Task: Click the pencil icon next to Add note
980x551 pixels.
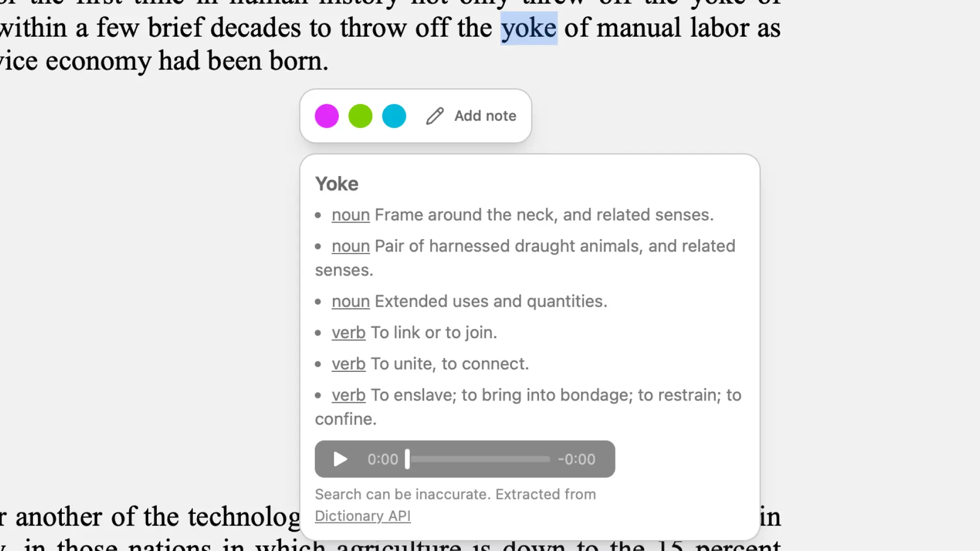Action: (435, 116)
